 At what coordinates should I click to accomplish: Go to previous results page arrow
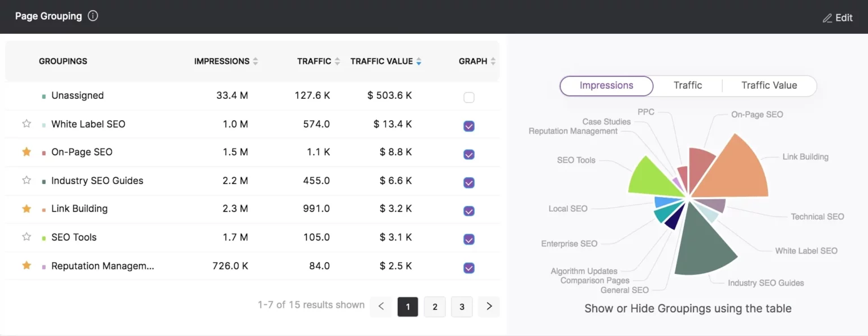coord(381,307)
